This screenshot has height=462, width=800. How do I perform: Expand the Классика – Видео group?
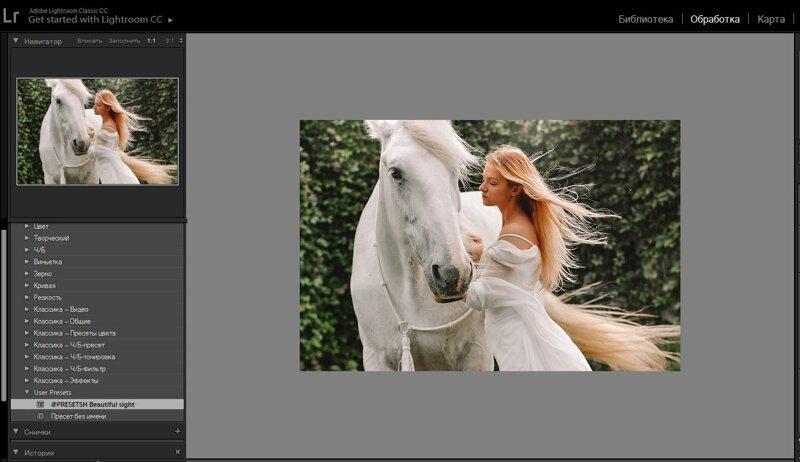pos(27,309)
